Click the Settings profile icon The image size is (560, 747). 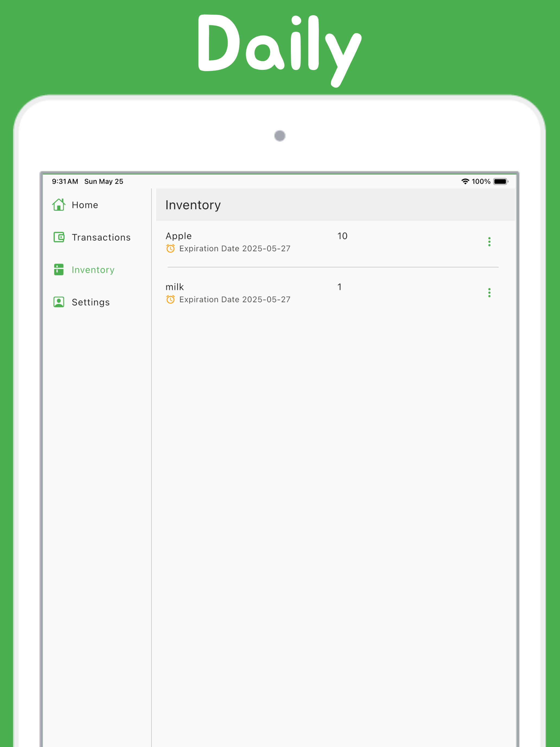pyautogui.click(x=59, y=302)
